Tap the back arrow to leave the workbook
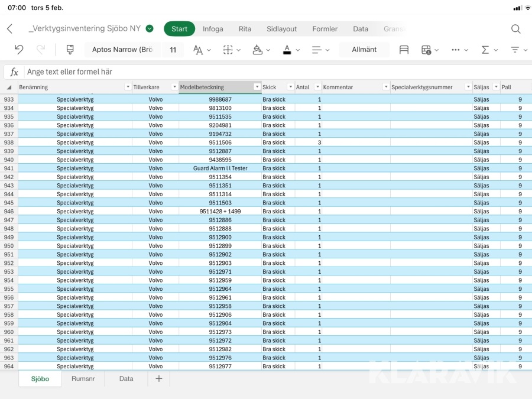The width and height of the screenshot is (532, 399). [x=9, y=29]
